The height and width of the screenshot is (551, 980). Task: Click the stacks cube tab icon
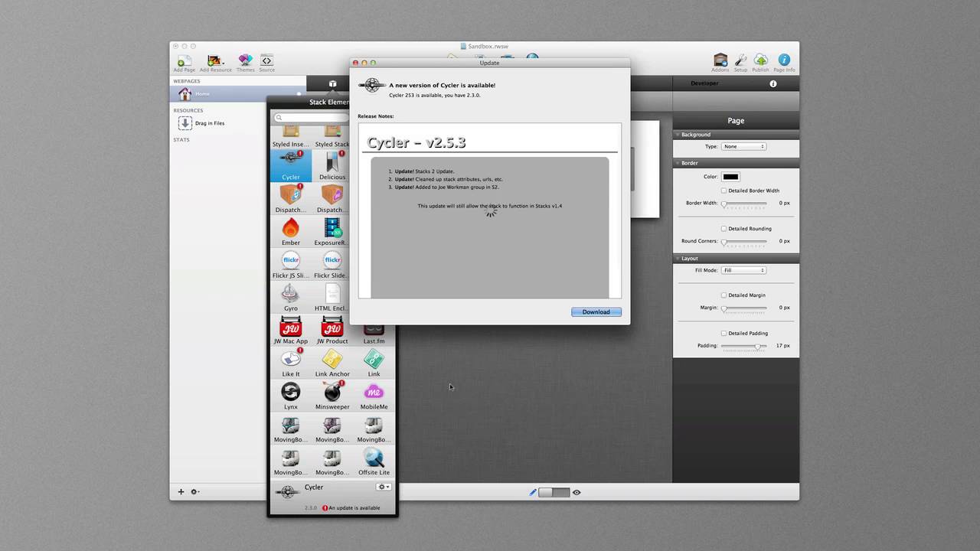[332, 83]
